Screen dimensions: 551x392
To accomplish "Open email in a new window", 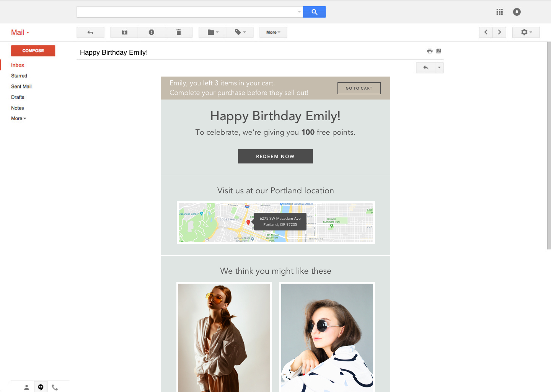I will point(439,51).
